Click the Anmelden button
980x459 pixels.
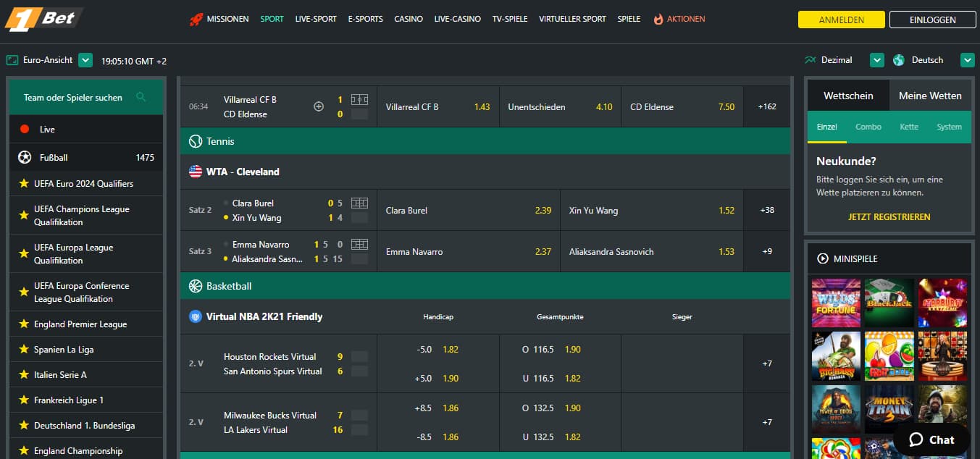point(841,20)
